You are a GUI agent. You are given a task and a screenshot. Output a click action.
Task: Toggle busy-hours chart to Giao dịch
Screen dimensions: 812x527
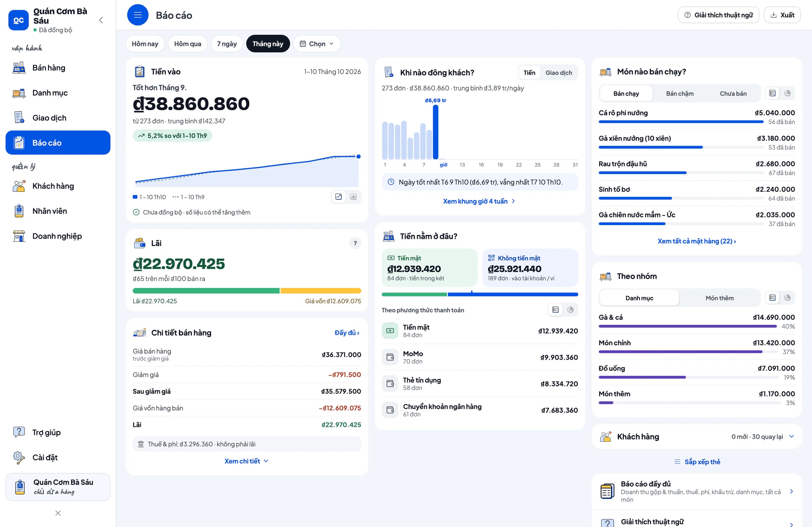559,73
